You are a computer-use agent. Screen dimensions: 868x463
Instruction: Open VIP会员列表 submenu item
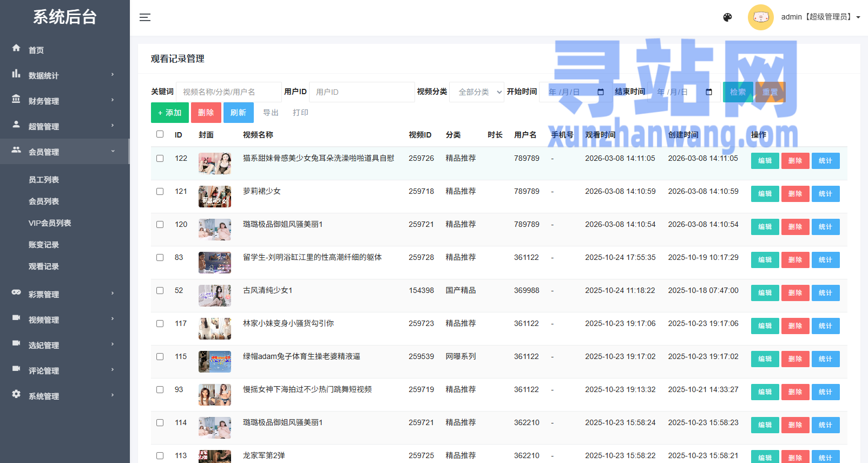point(50,223)
